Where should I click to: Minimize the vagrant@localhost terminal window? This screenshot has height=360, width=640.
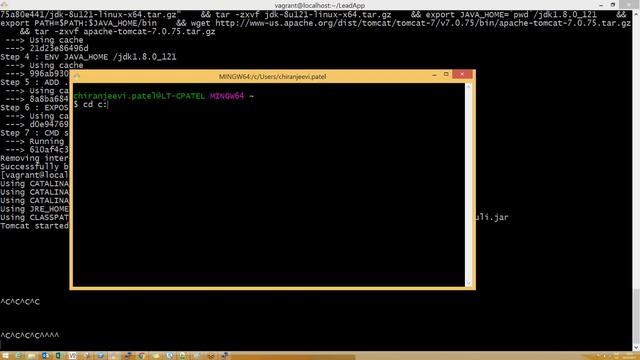coord(601,5)
